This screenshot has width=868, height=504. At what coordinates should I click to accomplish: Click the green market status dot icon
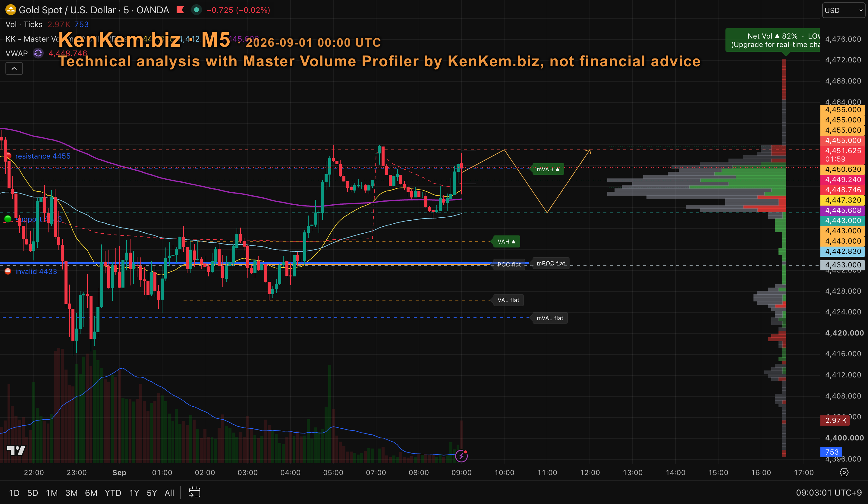click(196, 10)
